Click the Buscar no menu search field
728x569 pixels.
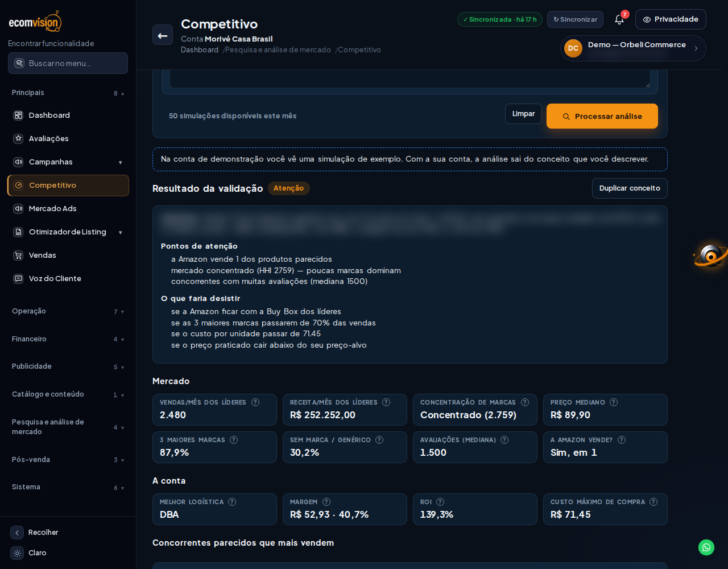point(68,63)
